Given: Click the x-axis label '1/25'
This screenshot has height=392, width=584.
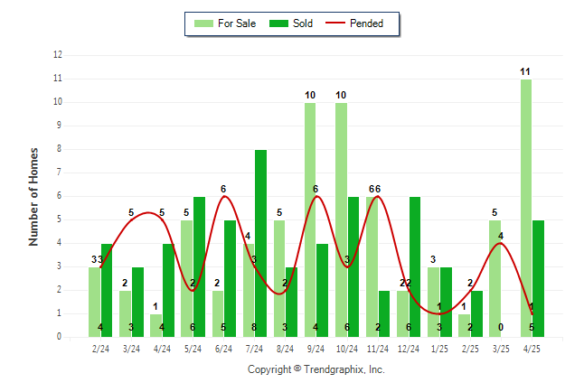Looking at the screenshot, I should (x=439, y=349).
